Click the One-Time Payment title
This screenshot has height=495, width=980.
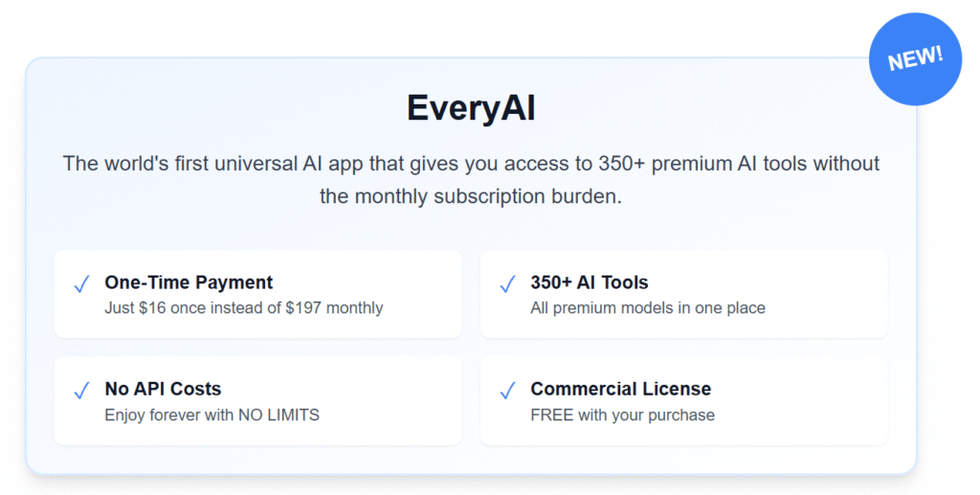(x=189, y=282)
